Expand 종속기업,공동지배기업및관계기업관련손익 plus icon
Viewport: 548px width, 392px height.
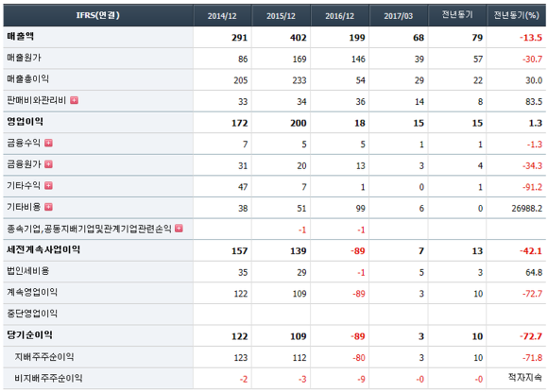click(179, 229)
